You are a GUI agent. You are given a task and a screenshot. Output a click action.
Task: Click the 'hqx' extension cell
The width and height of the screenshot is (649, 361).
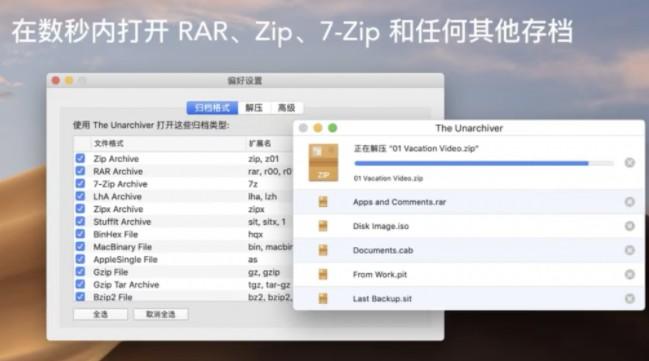255,234
